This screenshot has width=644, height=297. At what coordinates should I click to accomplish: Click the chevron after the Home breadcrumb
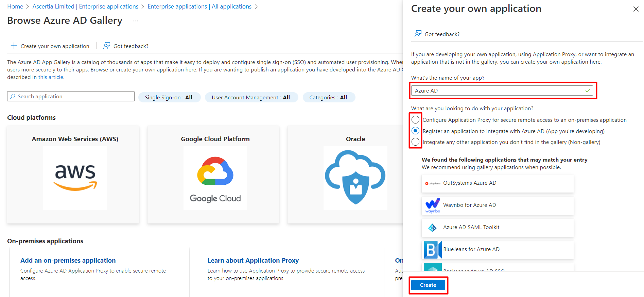(x=28, y=7)
